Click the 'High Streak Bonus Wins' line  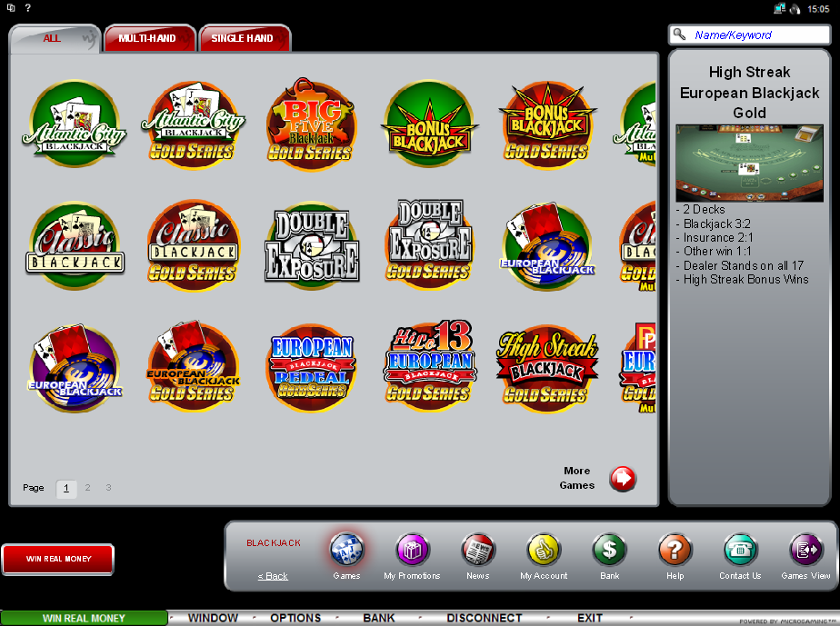point(743,280)
